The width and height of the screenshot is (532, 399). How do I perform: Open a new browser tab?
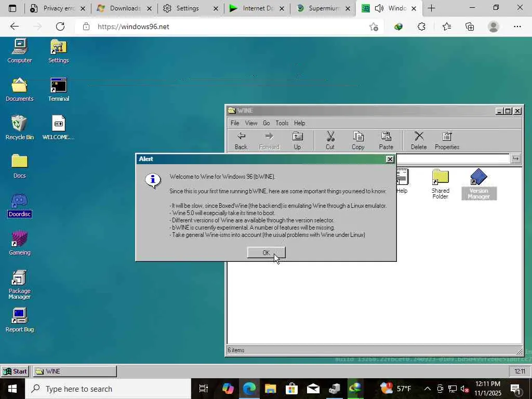point(432,8)
